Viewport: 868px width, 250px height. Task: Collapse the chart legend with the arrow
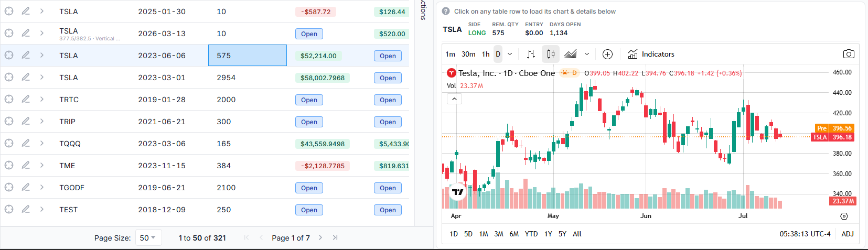pyautogui.click(x=454, y=99)
